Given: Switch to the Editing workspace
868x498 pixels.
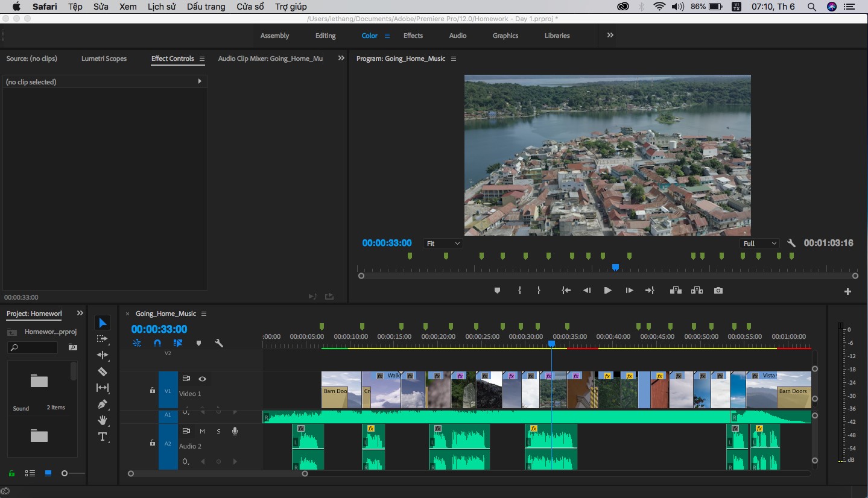Looking at the screenshot, I should click(325, 36).
